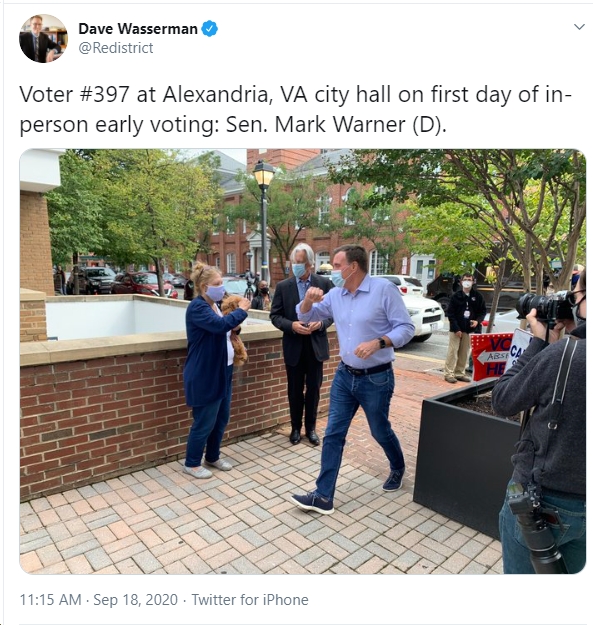
Task: Select the tweet text about Voter #397
Action: (x=295, y=110)
